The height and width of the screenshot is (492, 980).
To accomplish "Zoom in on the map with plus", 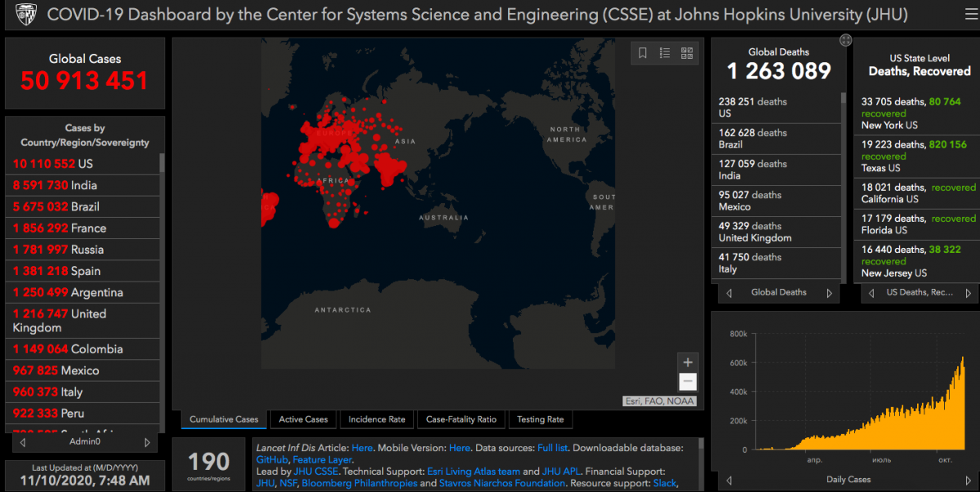I will click(x=688, y=362).
